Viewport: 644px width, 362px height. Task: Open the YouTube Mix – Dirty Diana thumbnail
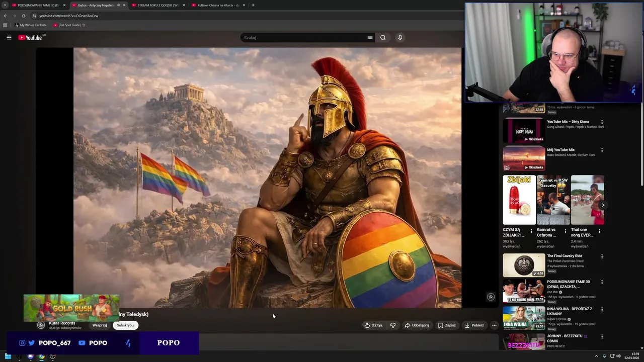524,130
